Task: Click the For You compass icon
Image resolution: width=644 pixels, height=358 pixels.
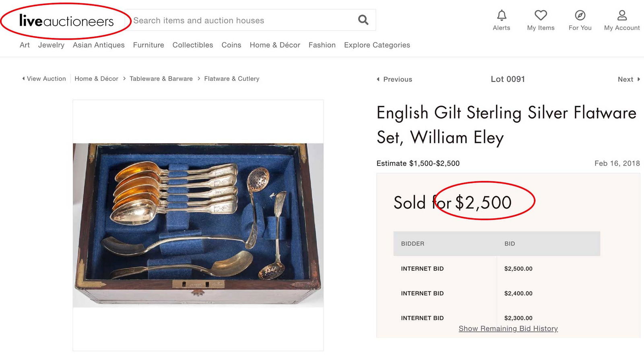Action: [580, 15]
